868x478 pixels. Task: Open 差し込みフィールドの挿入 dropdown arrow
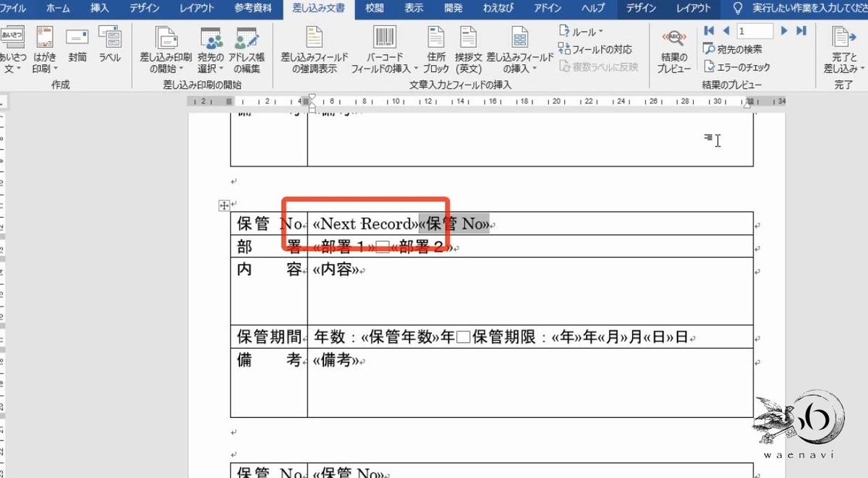(x=535, y=69)
